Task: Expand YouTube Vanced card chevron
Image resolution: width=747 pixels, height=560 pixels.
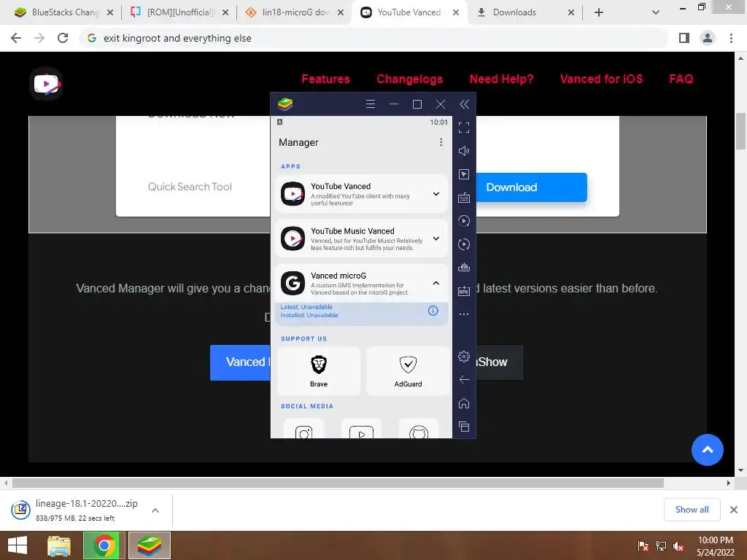Action: point(436,194)
